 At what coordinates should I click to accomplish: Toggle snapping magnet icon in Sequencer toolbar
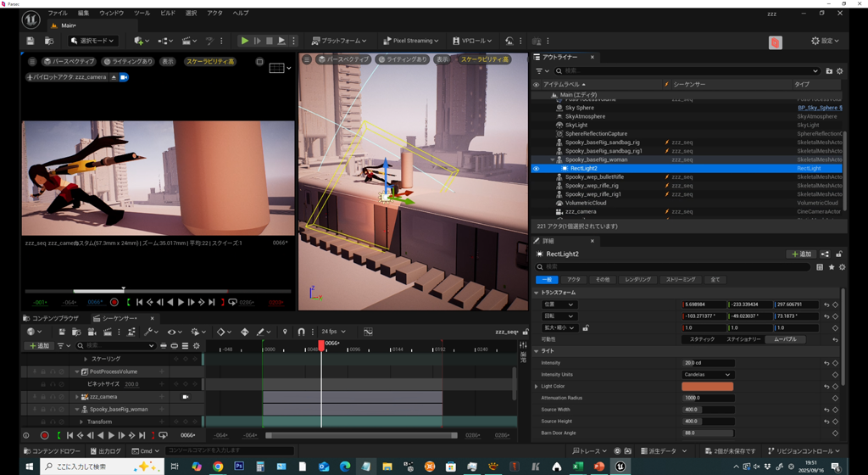[x=301, y=332]
